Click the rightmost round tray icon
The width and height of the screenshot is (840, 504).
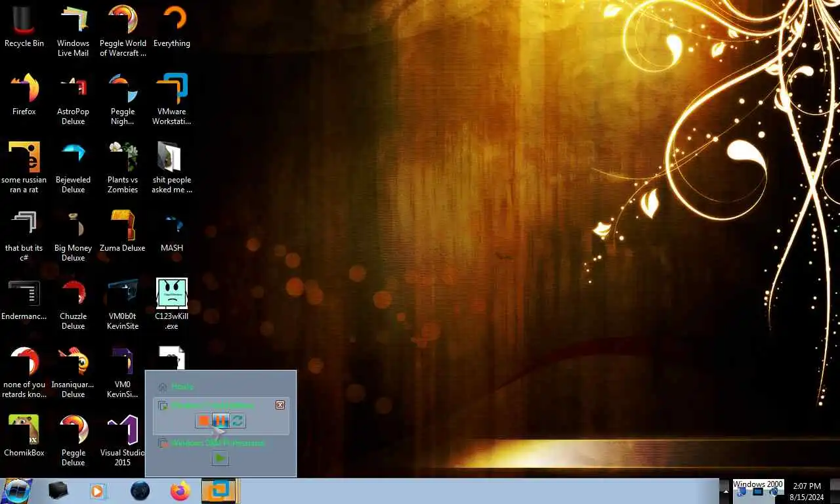pos(774,492)
